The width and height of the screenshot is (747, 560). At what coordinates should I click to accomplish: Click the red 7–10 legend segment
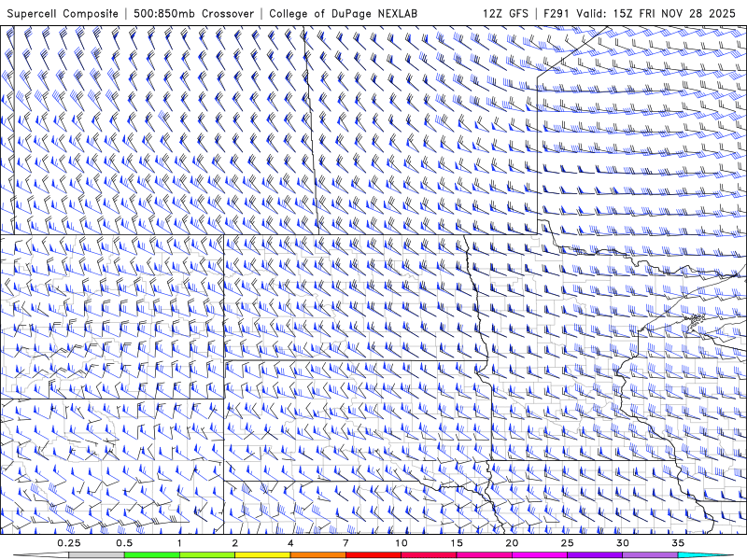(x=373, y=555)
